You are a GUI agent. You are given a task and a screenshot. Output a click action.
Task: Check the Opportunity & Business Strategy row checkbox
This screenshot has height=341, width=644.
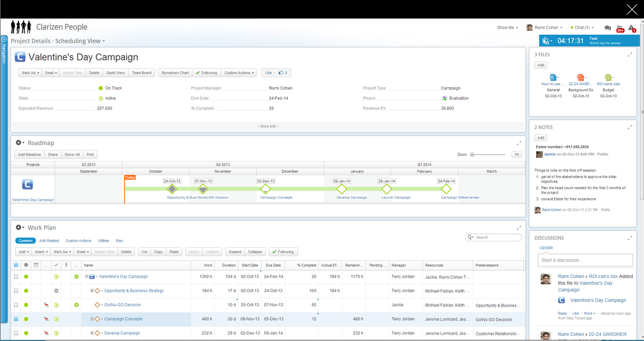[x=16, y=291]
